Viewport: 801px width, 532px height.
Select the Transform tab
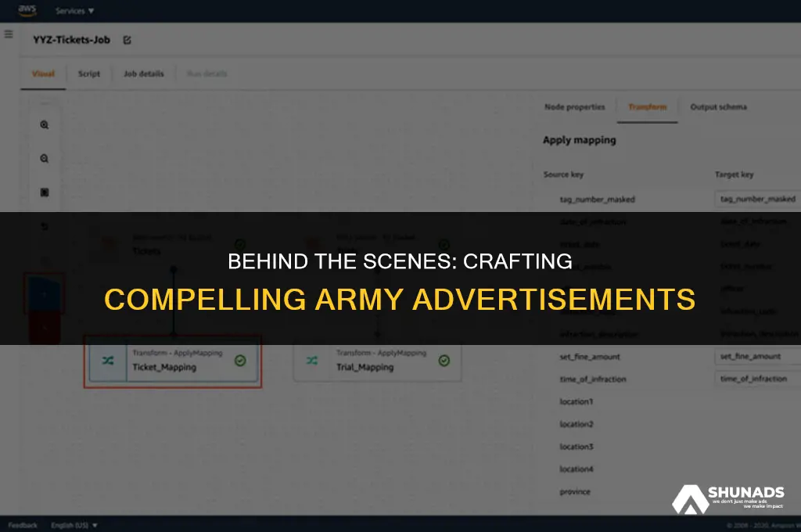647,107
